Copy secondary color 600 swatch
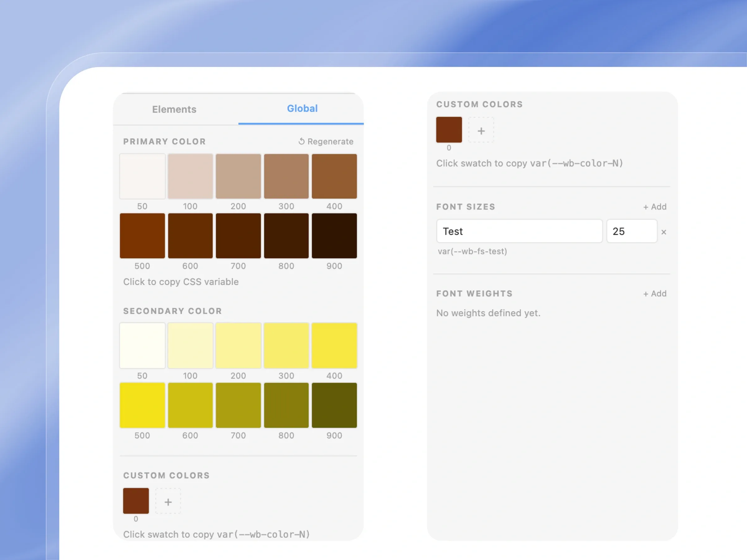 pyautogui.click(x=190, y=405)
